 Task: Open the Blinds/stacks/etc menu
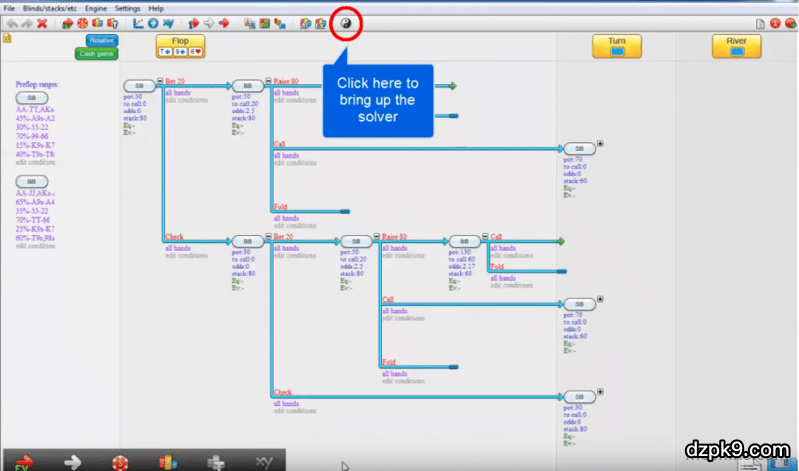pos(50,8)
